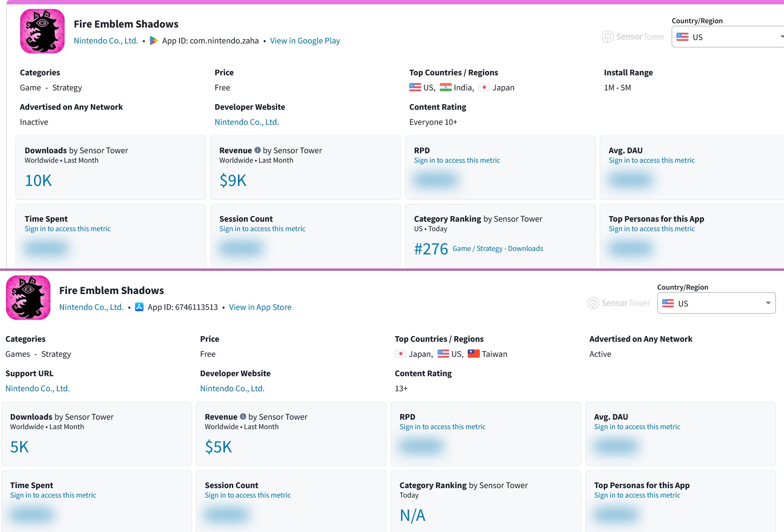
Task: Click the Revenue info icon in top panel
Action: [x=257, y=150]
